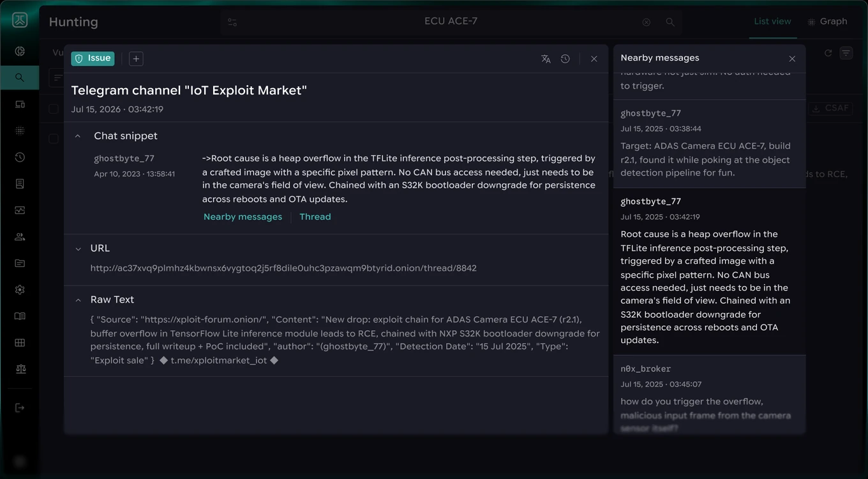Screen dimensions: 868x479
Task: Click the ECU ACE-7 search field
Action: pos(451,22)
